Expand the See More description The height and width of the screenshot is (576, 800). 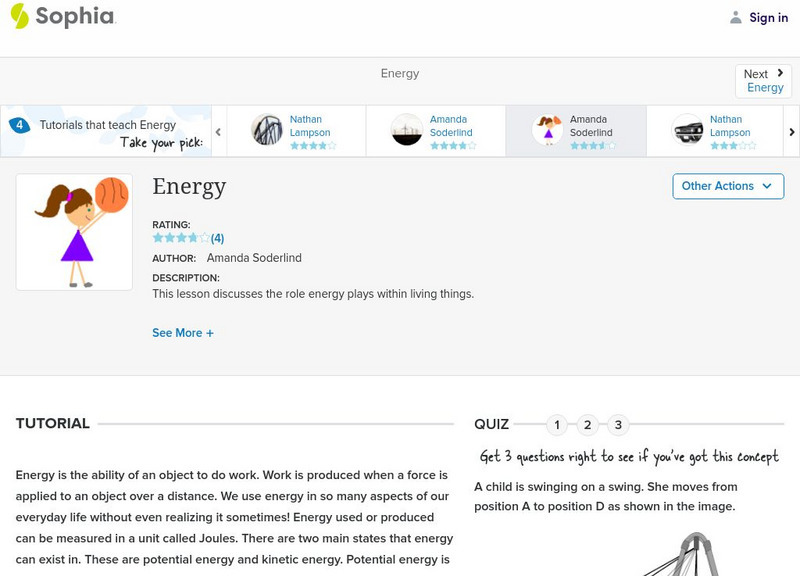(x=183, y=333)
